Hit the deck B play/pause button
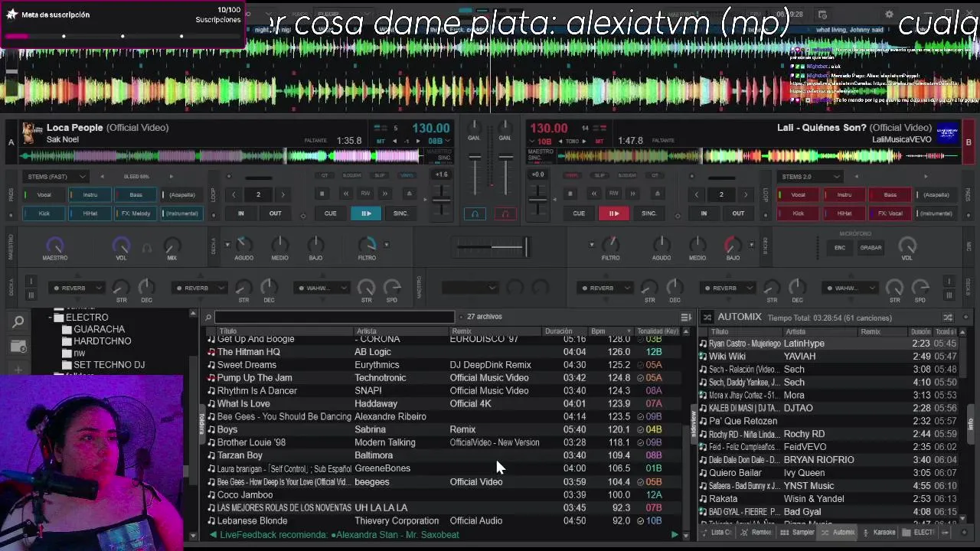Image resolution: width=980 pixels, height=551 pixels. point(613,214)
